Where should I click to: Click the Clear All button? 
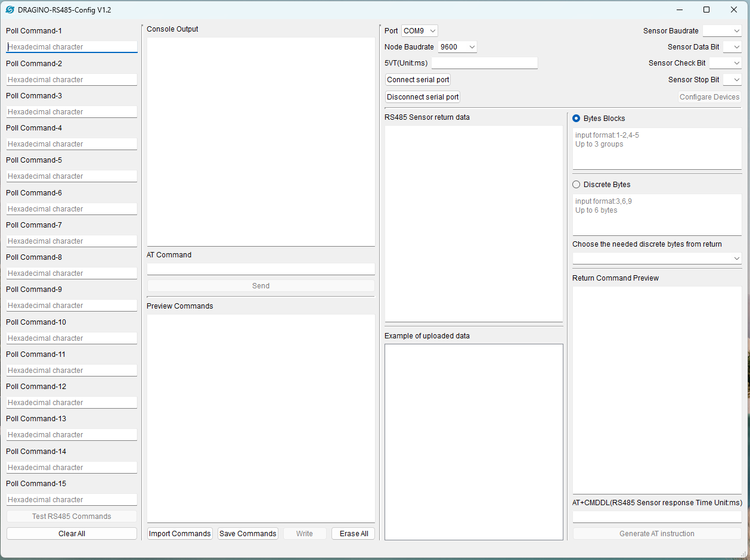(x=72, y=534)
